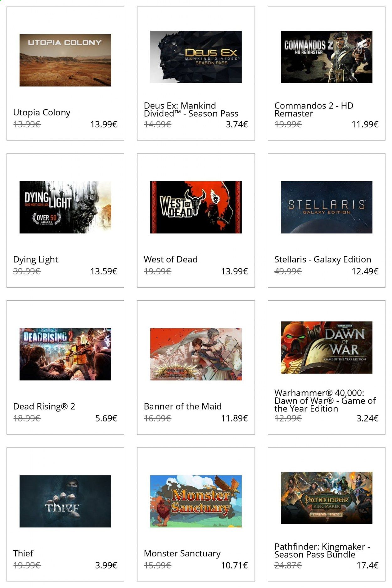Click the Dead Rising® 2 title link

click(x=44, y=406)
